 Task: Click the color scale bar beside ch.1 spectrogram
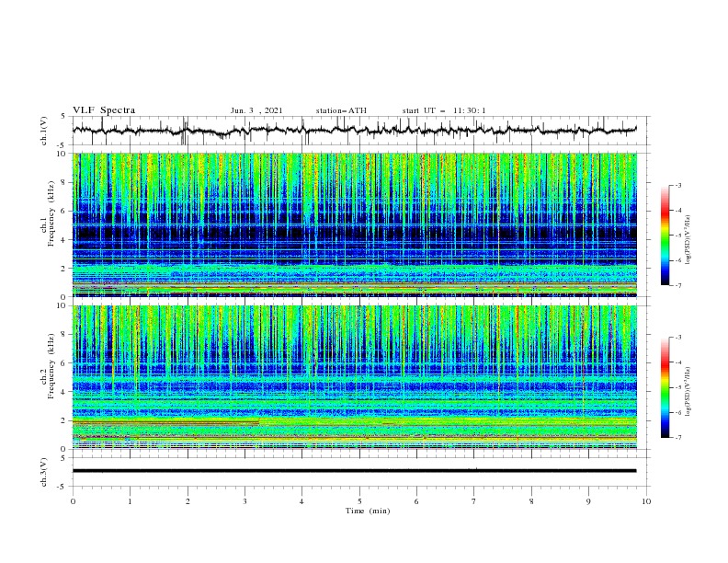[x=665, y=236]
